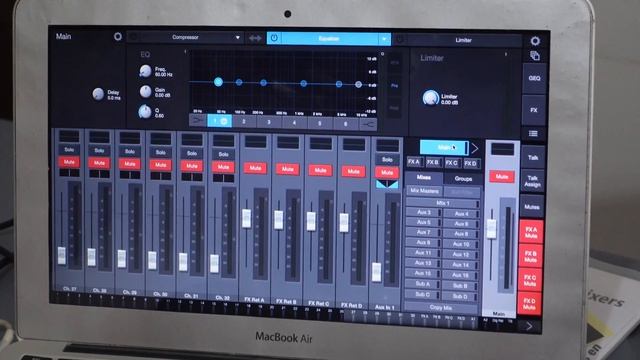Toggle Solo on Aux In 1
640x360 pixels.
pos(387,160)
